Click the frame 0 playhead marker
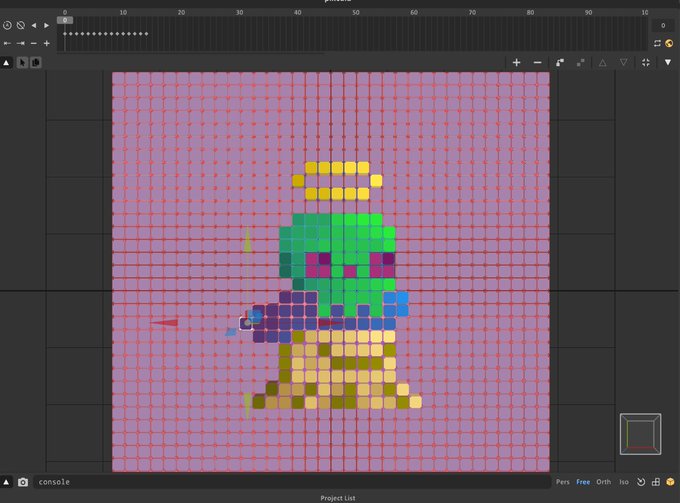 click(x=65, y=20)
